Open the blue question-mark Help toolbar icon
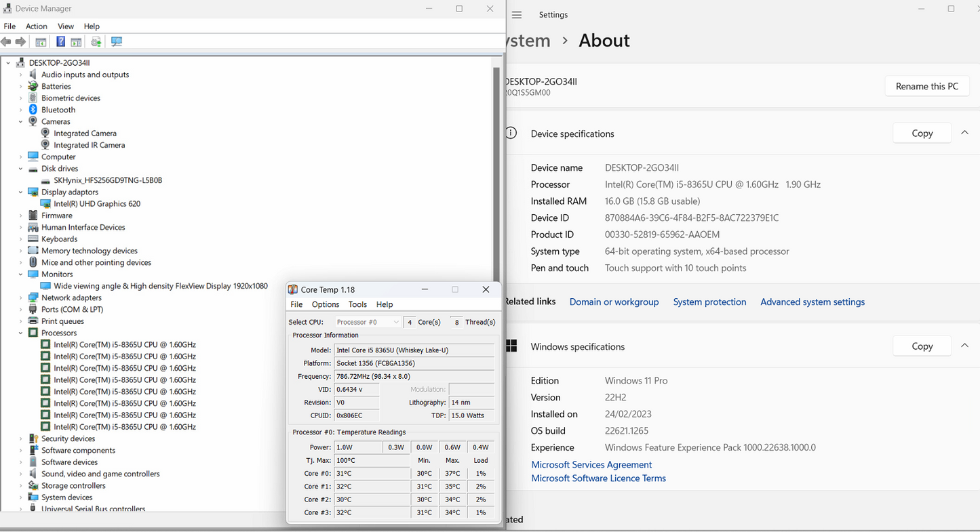The image size is (980, 532). point(60,42)
